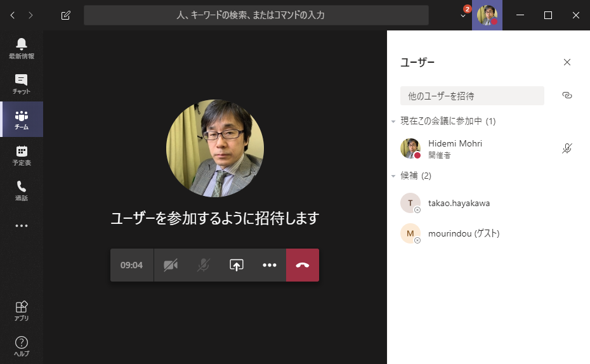Collapse the 現在この会議に参加中 section
Image resolution: width=590 pixels, height=364 pixels.
(394, 121)
